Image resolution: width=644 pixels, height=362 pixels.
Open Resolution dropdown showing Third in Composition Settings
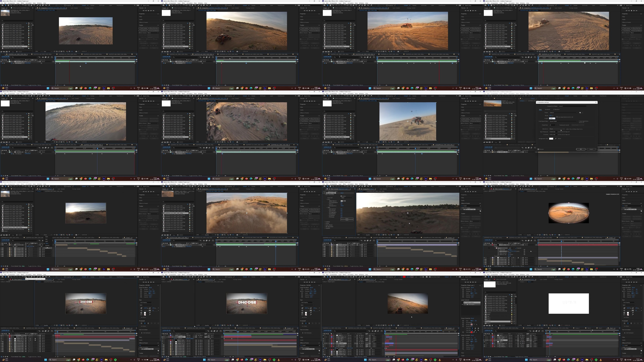pos(557,129)
